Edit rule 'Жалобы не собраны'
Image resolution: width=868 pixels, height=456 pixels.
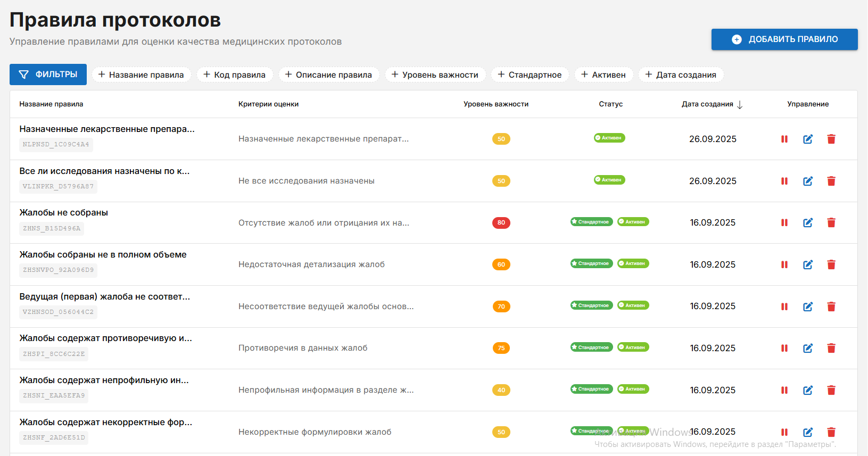(x=807, y=222)
